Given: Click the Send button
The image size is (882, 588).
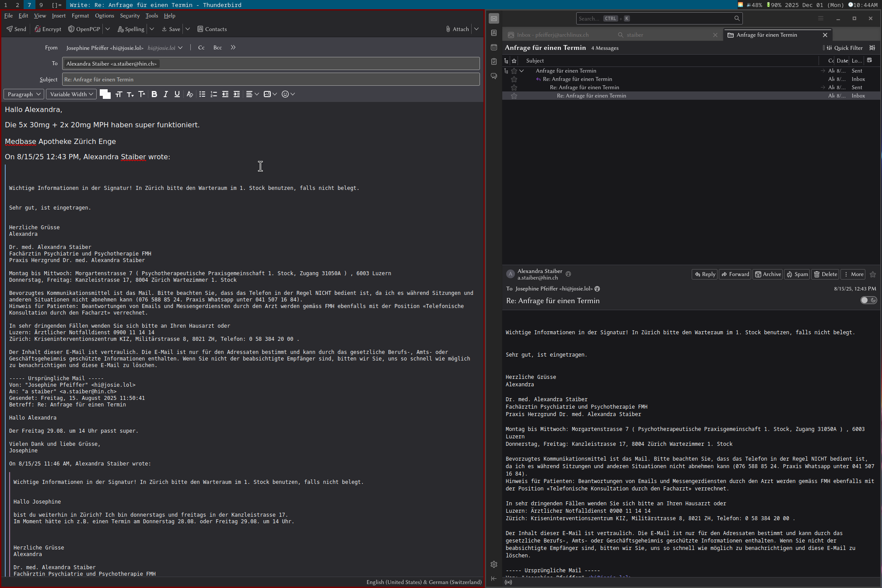Looking at the screenshot, I should [16, 29].
